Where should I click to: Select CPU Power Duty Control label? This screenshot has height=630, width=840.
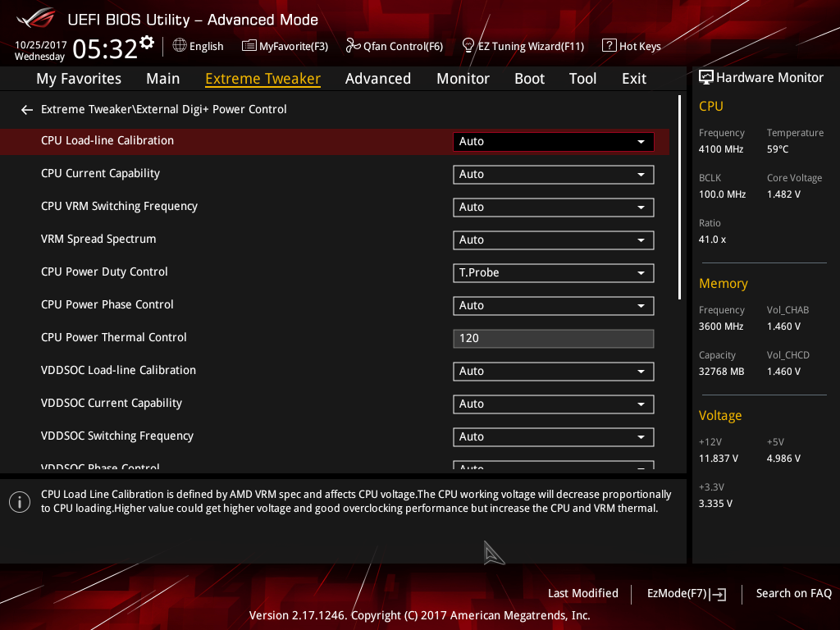104,272
